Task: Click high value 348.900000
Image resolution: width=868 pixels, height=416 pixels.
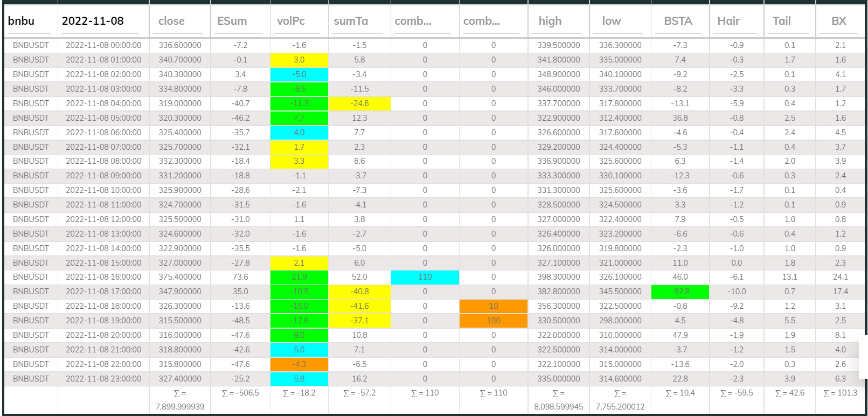Action: point(559,74)
